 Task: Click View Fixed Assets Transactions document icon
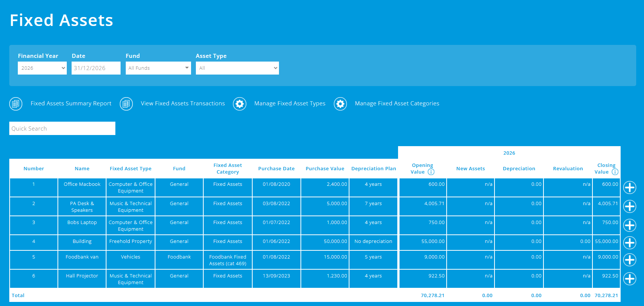point(126,104)
